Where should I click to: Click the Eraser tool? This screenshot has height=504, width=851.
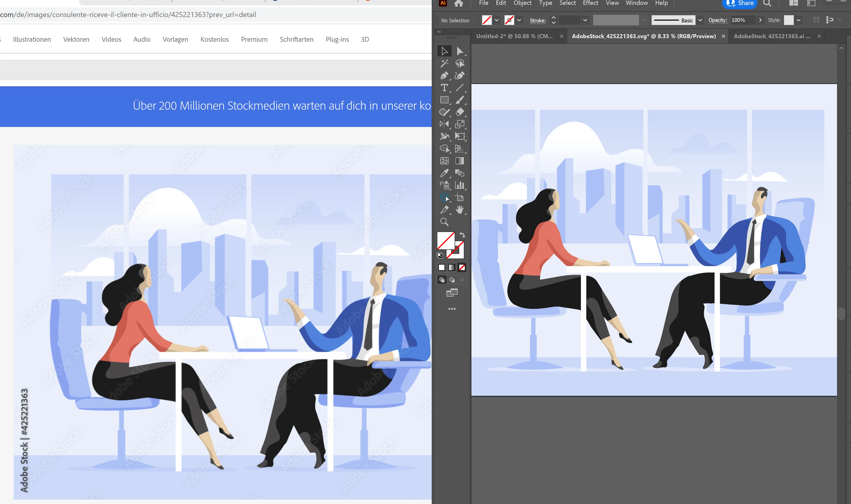coord(460,112)
